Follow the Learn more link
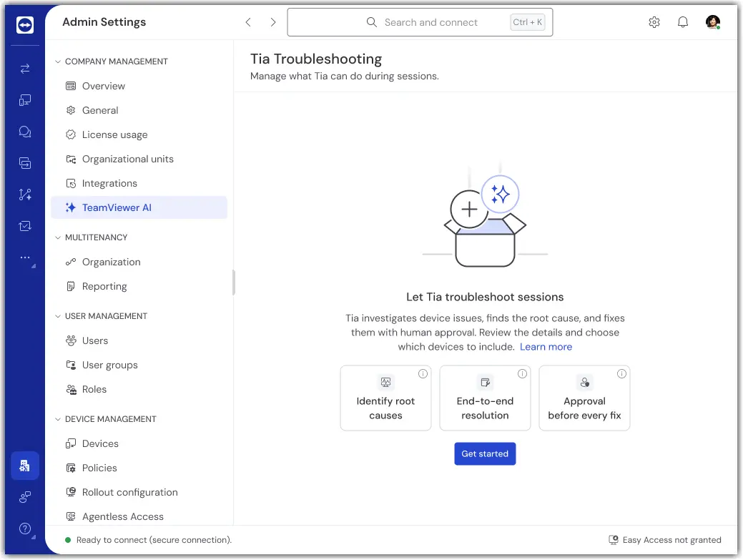Viewport: 743px width, 560px height. [x=546, y=347]
